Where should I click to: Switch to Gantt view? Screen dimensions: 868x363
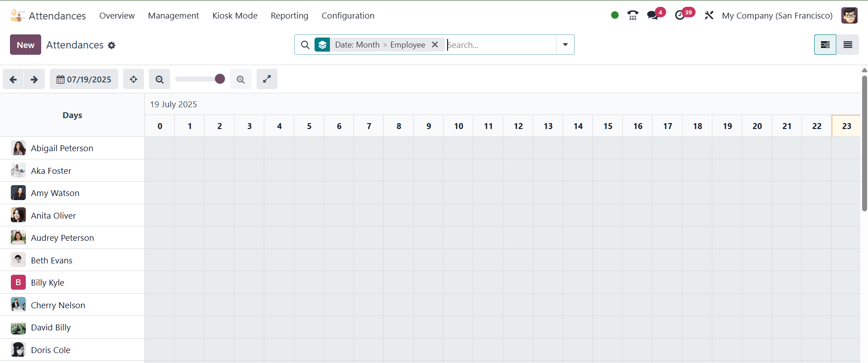tap(825, 45)
